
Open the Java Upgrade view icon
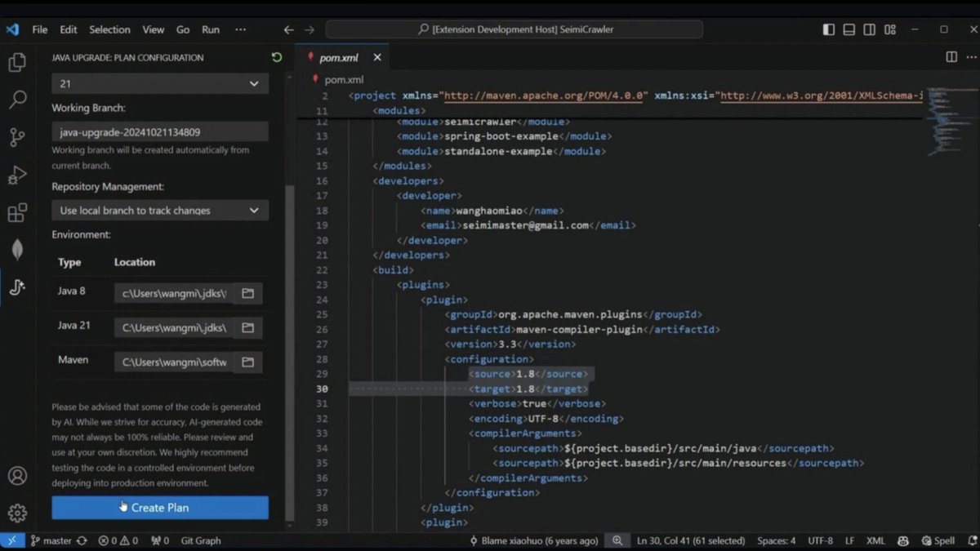pos(17,287)
